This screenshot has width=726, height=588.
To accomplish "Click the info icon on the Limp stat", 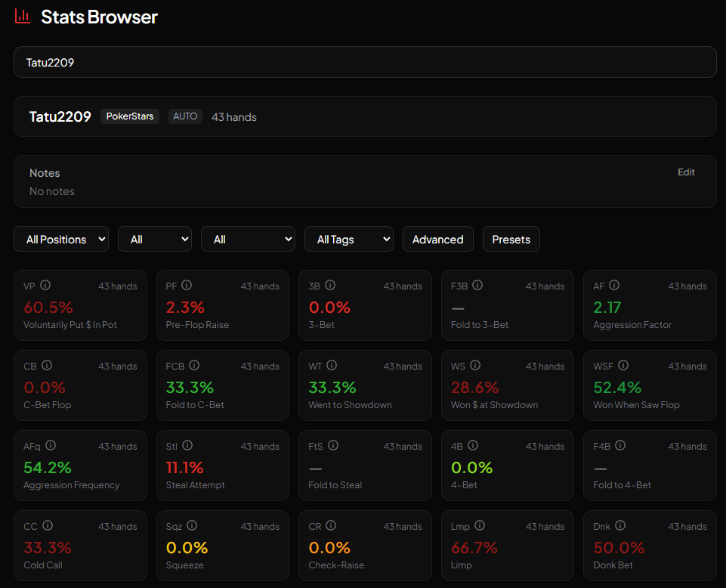I will pyautogui.click(x=478, y=525).
